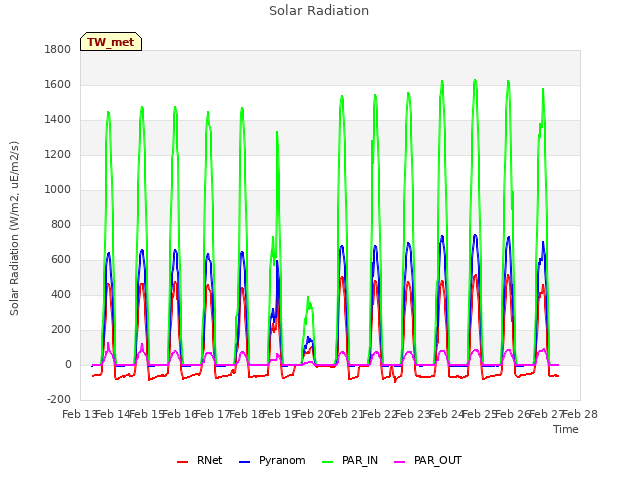
Task: Click the green PAR_IN legend swatch
Action: (327, 462)
